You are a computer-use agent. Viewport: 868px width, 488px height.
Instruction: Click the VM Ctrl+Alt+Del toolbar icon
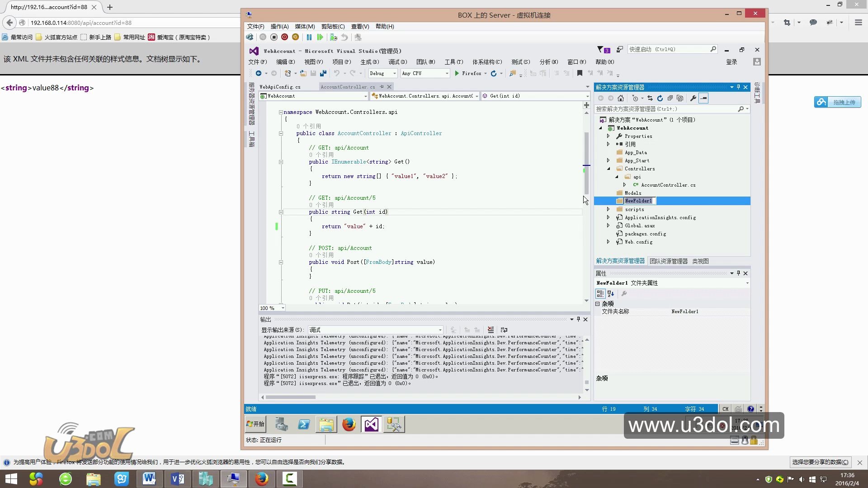(x=250, y=38)
